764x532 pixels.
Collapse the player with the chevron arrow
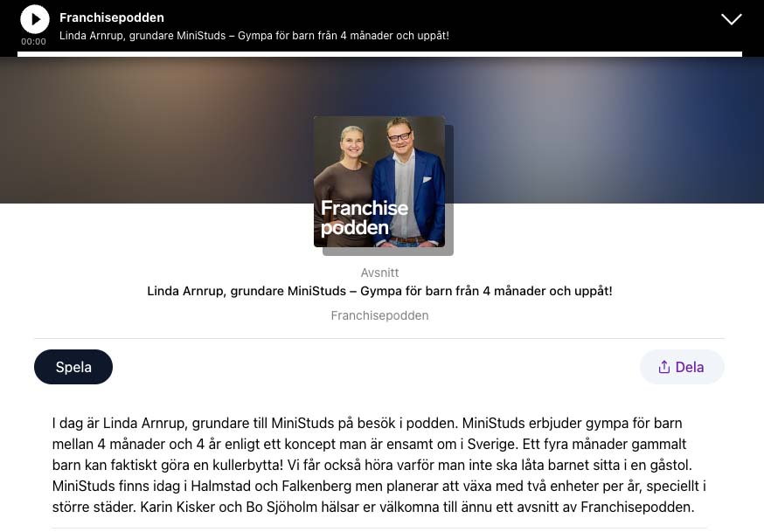(x=732, y=19)
